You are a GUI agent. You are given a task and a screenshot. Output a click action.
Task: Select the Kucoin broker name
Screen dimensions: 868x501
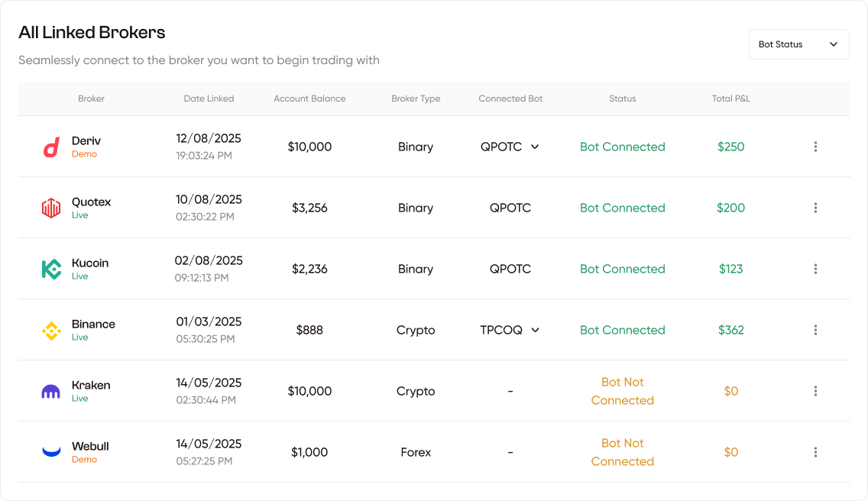(90, 263)
